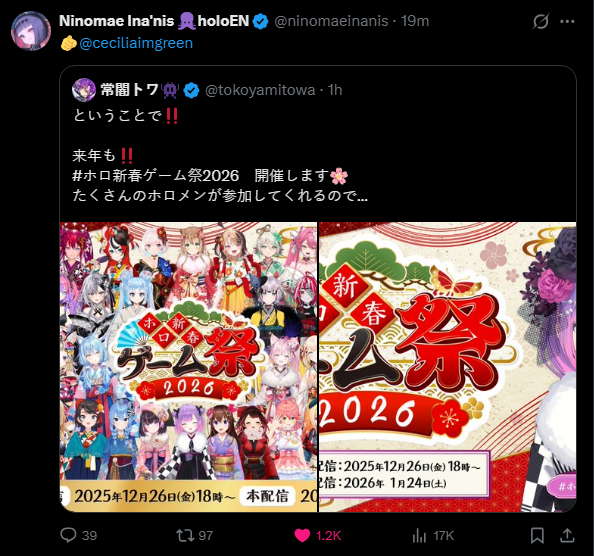This screenshot has height=556, width=594.
Task: Open the left event poster image
Action: click(188, 367)
